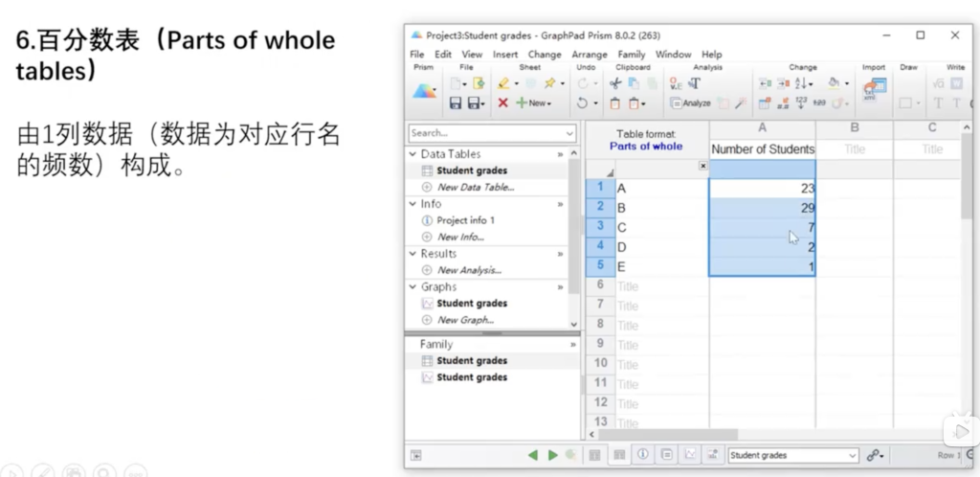Click the info sheet icon in the bottom bar

642,456
